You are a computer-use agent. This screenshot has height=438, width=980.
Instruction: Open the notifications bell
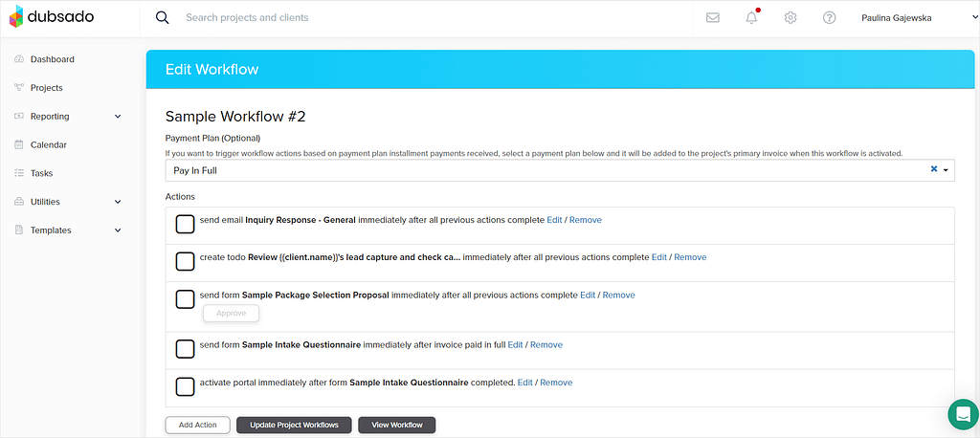tap(752, 17)
